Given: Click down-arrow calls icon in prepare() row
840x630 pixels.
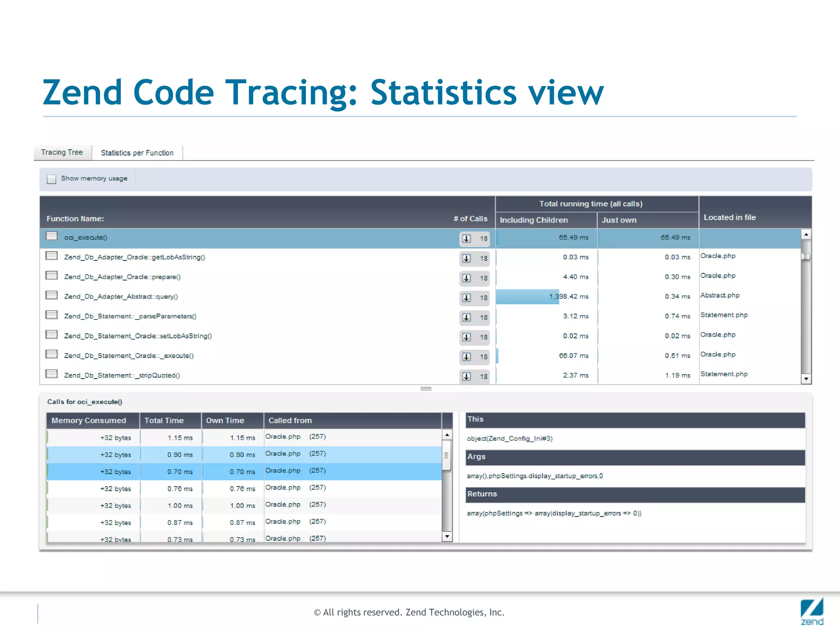Looking at the screenshot, I should [x=466, y=278].
